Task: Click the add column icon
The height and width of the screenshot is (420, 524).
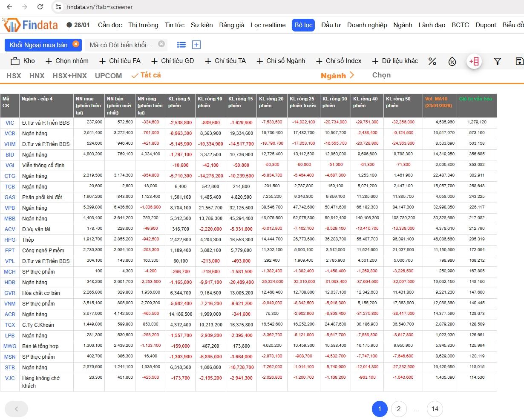Action: [x=474, y=61]
